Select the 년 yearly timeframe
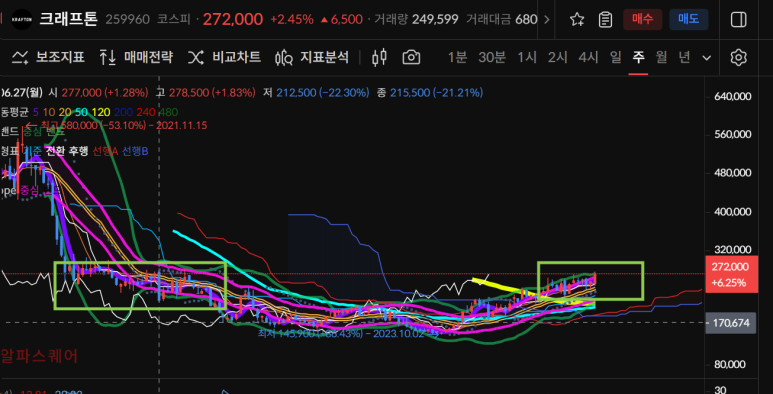Image resolution: width=773 pixels, height=394 pixels. pos(684,57)
